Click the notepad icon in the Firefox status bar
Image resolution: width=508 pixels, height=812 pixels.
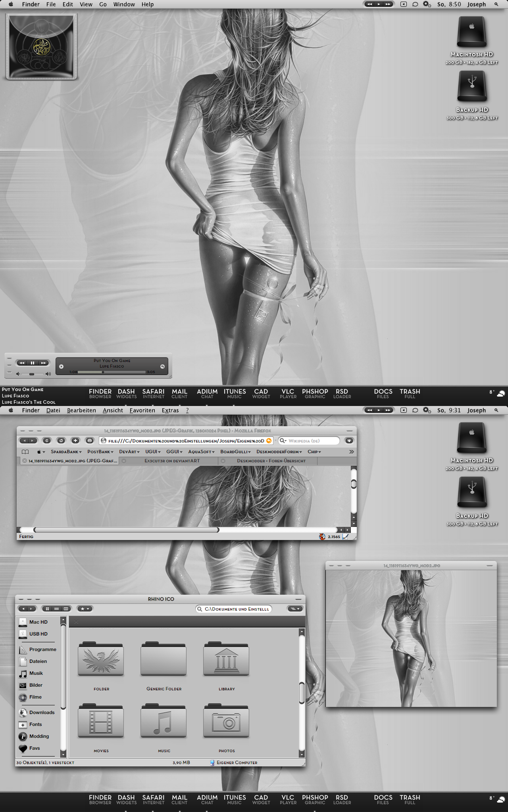pos(345,536)
